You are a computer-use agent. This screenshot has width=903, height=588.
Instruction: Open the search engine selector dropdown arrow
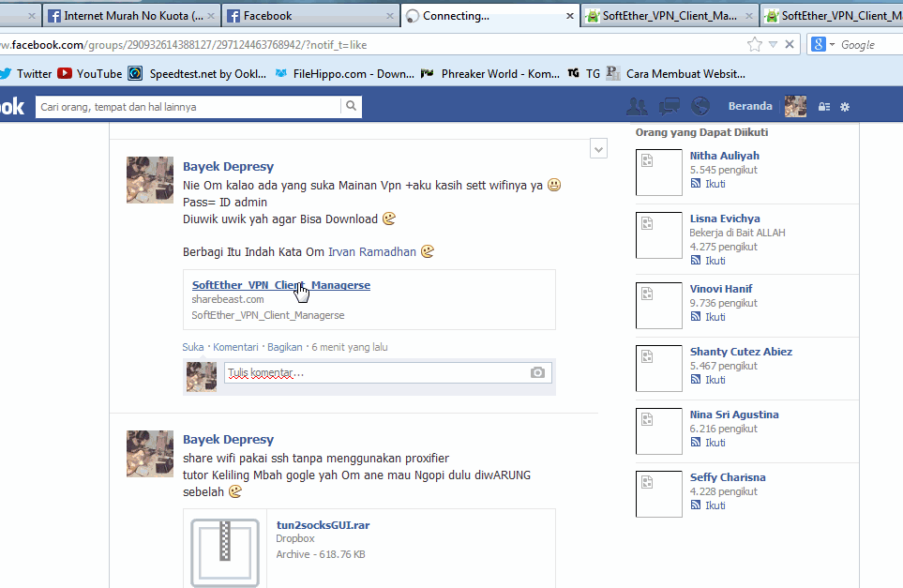[832, 44]
